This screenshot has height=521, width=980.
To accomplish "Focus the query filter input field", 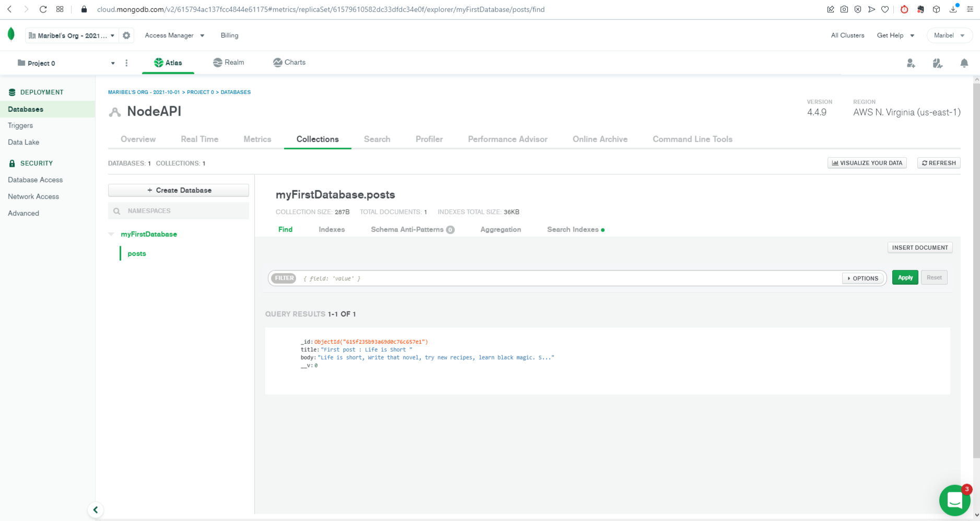I will click(x=569, y=279).
